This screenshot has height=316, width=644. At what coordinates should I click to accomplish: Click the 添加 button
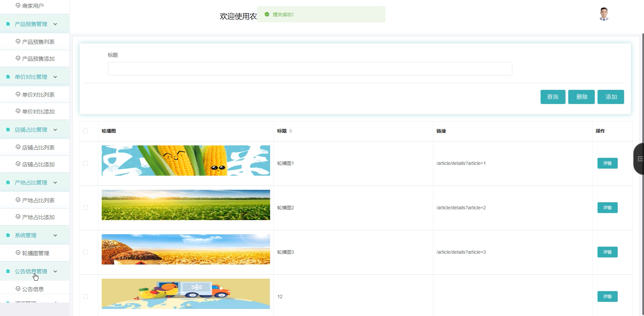click(611, 97)
